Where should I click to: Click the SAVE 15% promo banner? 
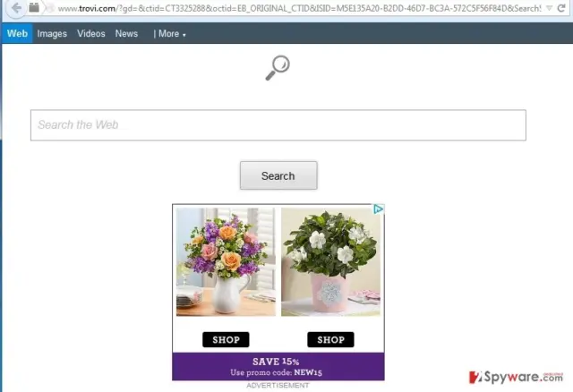click(x=278, y=366)
